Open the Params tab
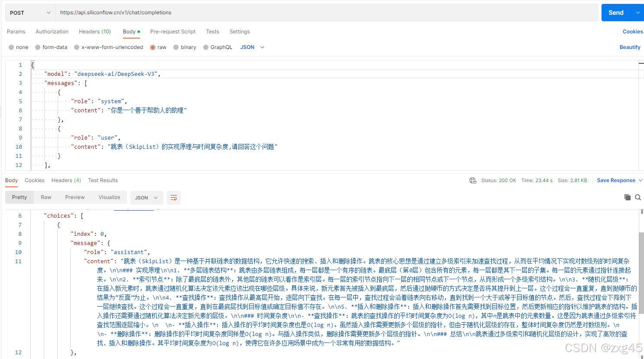The width and height of the screenshot is (644, 359). 16,32
